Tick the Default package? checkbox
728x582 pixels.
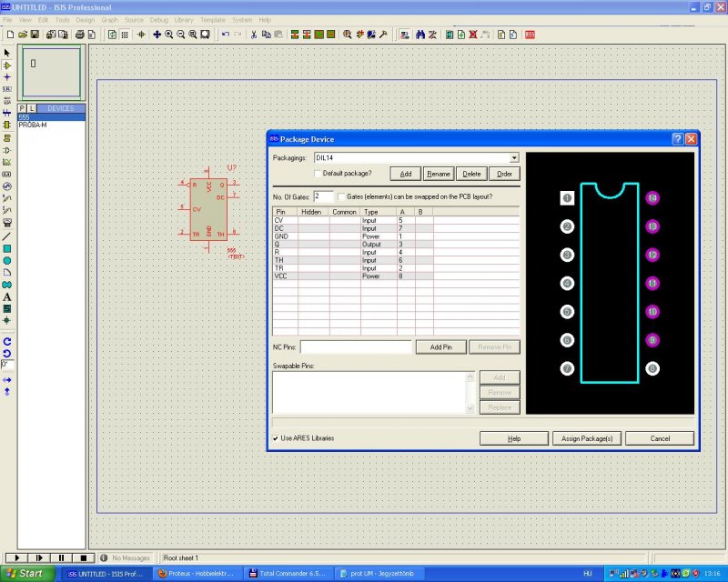pyautogui.click(x=318, y=174)
